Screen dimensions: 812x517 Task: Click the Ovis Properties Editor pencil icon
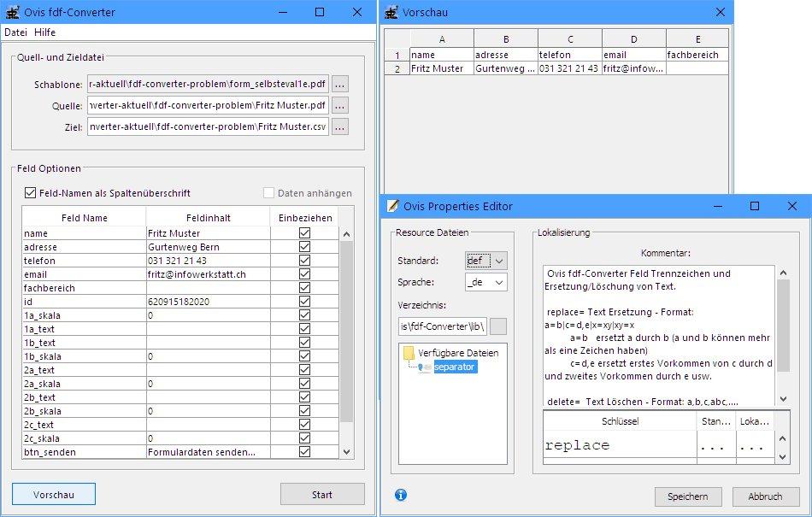pyautogui.click(x=393, y=206)
